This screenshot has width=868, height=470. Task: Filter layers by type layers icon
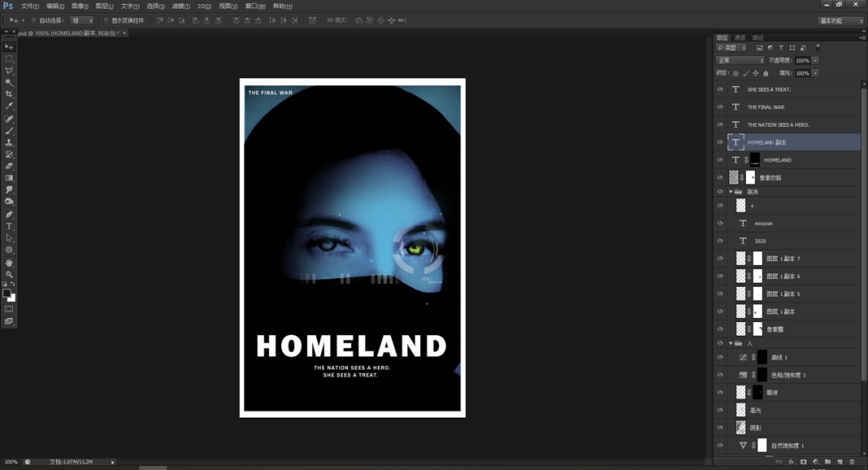tap(781, 48)
